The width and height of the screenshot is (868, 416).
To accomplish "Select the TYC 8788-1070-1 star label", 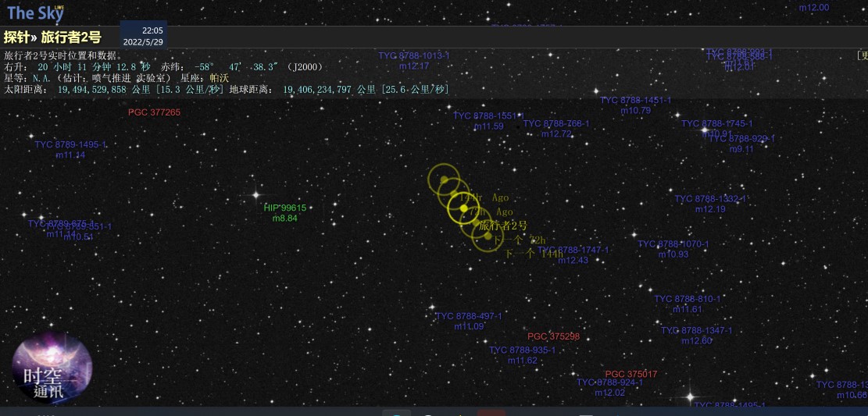I will click(x=673, y=244).
